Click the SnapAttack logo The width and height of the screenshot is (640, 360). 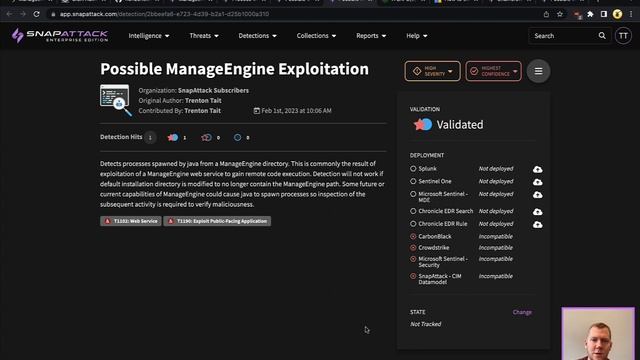60,36
